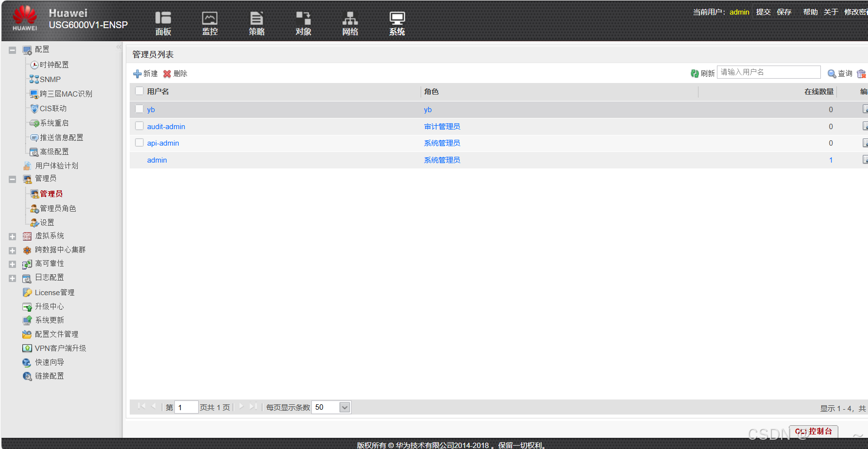Viewport: 868px width, 449px height.
Task: Select 系统更新 tree item
Action: pyautogui.click(x=50, y=320)
